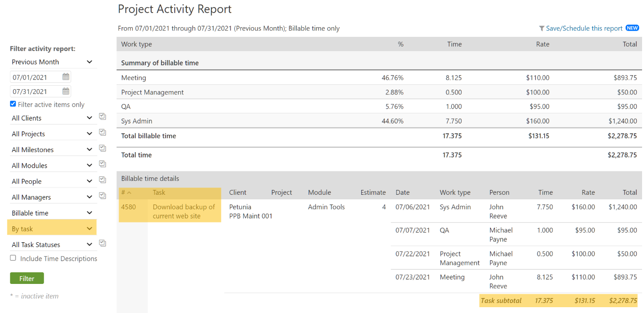The image size is (644, 313).
Task: Click the multi-select icon next to All Clients
Action: [102, 116]
